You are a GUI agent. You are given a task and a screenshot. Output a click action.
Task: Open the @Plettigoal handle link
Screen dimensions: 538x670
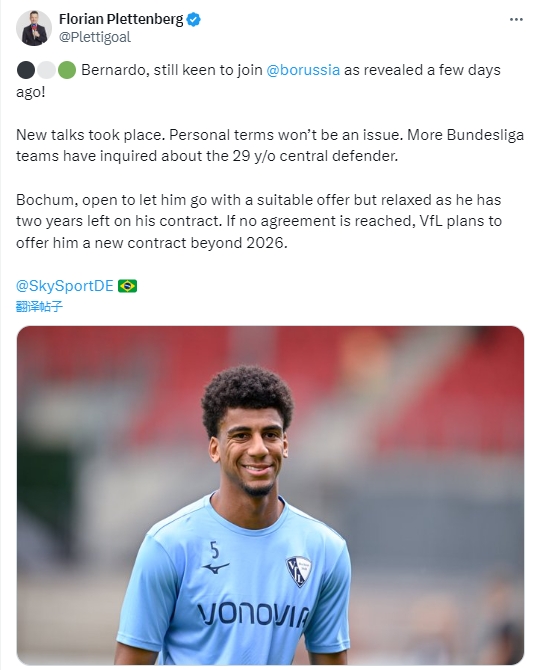(x=95, y=37)
